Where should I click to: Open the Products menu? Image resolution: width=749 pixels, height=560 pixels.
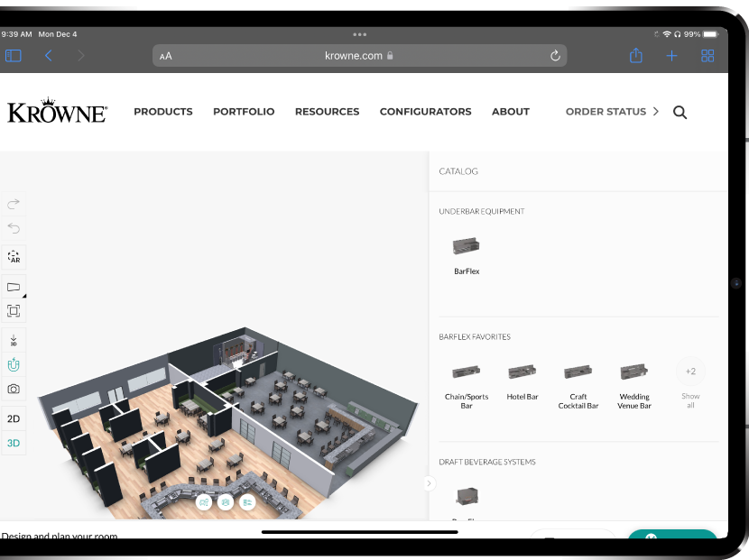(x=163, y=112)
